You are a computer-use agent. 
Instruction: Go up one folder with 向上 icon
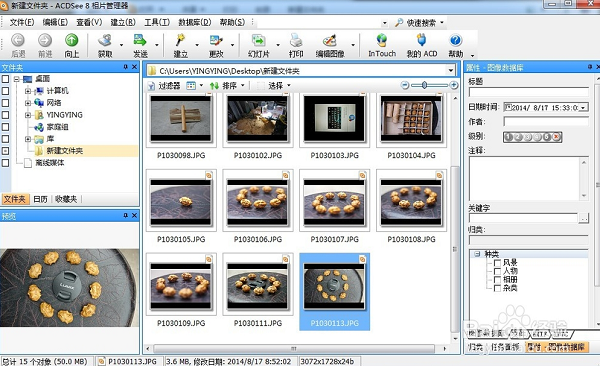[x=72, y=41]
